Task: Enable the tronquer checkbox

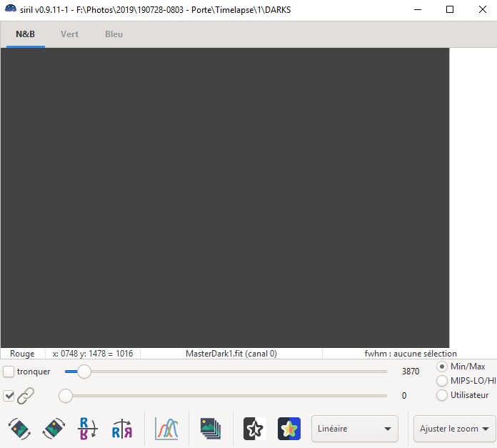Action: 9,372
